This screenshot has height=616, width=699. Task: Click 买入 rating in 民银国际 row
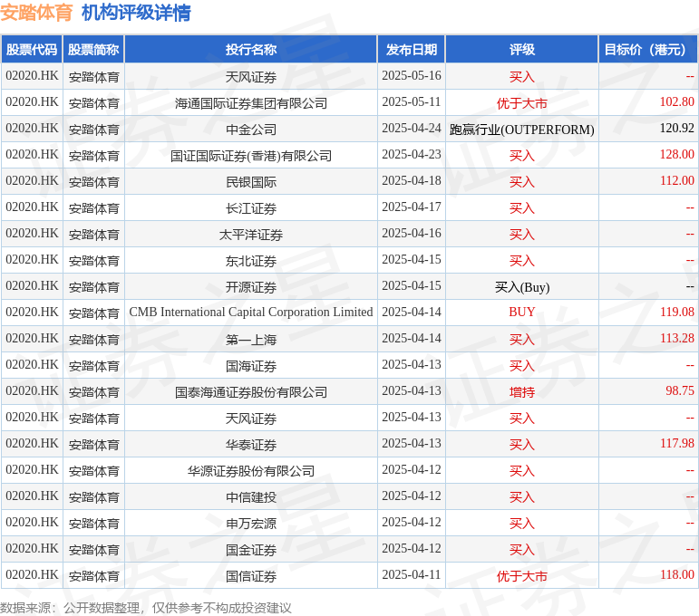pyautogui.click(x=522, y=182)
